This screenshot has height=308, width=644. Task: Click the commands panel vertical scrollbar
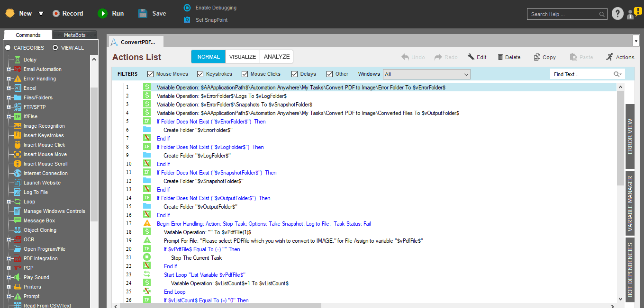coord(94,154)
